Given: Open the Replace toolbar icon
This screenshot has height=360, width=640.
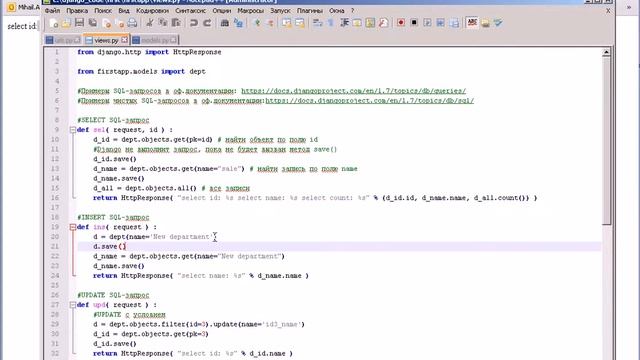Looking at the screenshot, I should (x=238, y=23).
